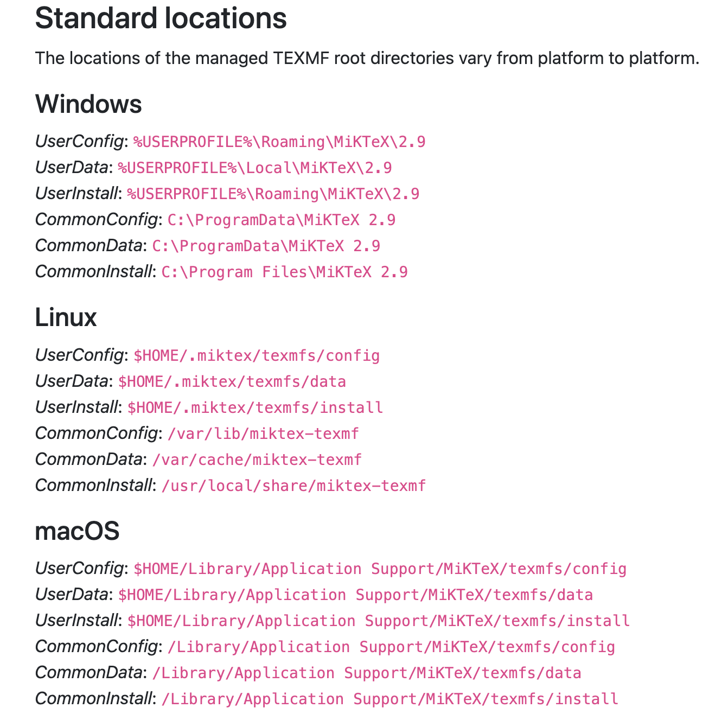Click the C:\Program Files\MiKTeX 2.9 path
This screenshot has height=727, width=728.
(284, 272)
